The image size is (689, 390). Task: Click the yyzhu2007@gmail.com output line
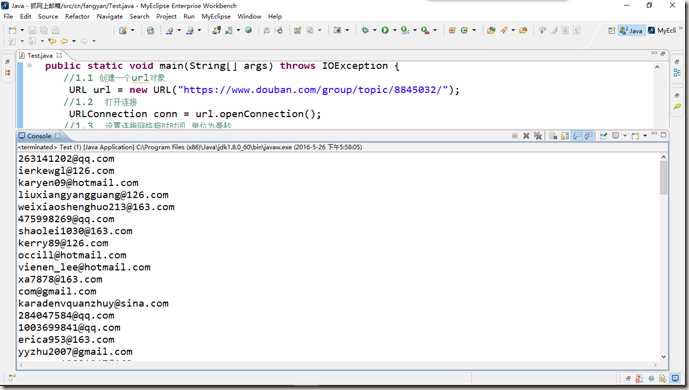[x=75, y=352]
